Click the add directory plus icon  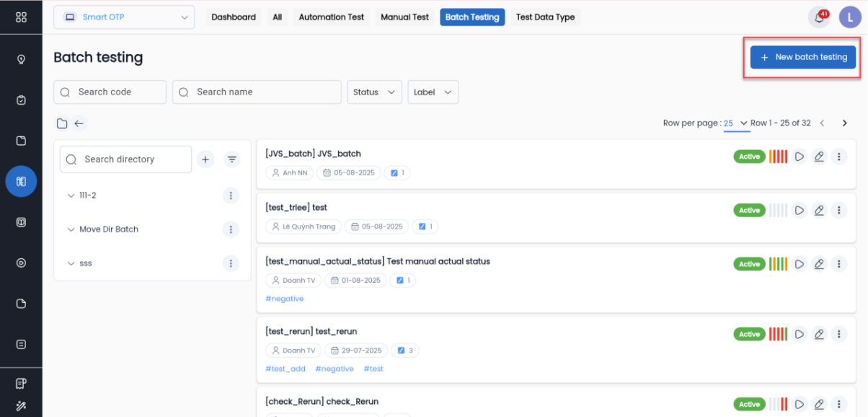(x=205, y=159)
